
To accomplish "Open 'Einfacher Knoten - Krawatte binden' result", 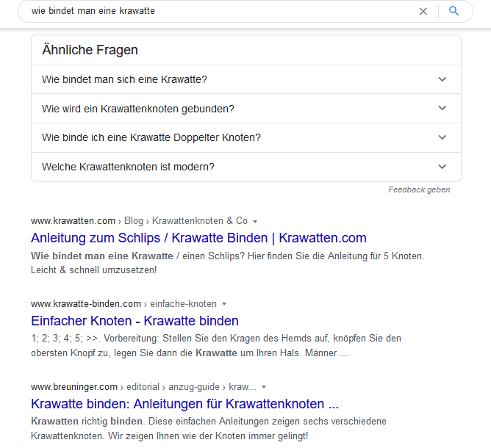I will 135,321.
